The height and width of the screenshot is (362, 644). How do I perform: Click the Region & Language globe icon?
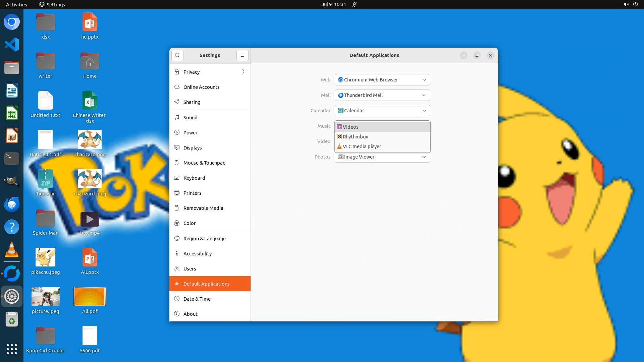[177, 238]
